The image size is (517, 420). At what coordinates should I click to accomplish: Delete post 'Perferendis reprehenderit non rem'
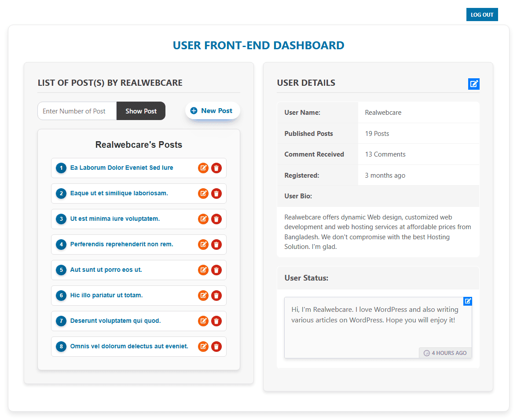point(216,245)
